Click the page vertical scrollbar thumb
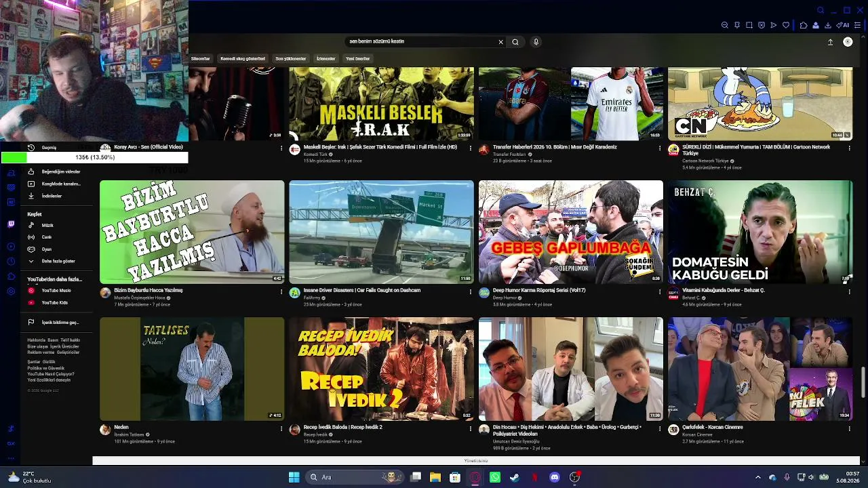The width and height of the screenshot is (868, 488). (x=863, y=384)
